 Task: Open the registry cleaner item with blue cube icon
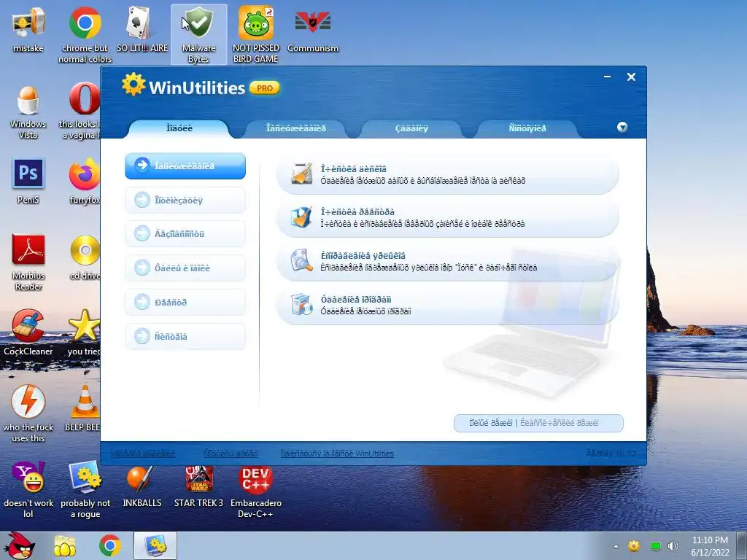[447, 217]
